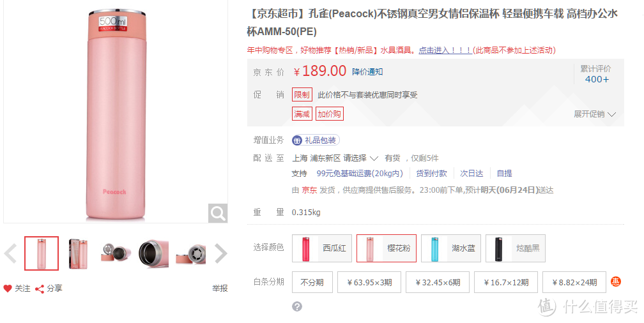Select thumbnail showing lid underside close-up
The width and height of the screenshot is (644, 323).
190,253
